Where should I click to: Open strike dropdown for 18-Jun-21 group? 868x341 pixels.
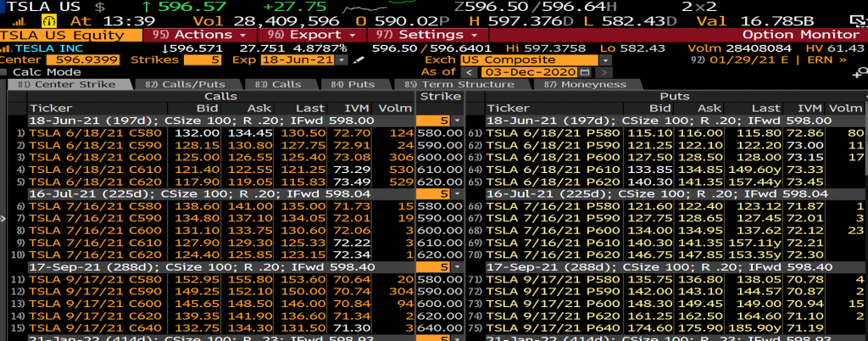(457, 120)
